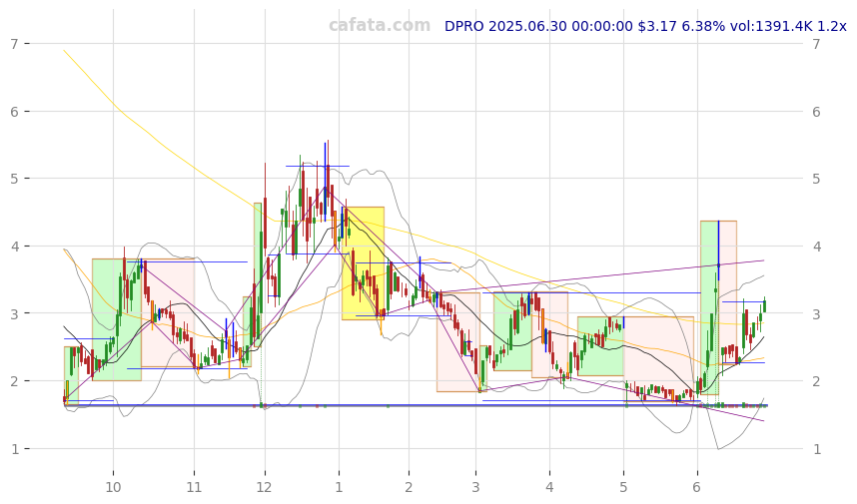Click the x-axis month label 12
This screenshot has height=504, width=857.
tap(265, 487)
